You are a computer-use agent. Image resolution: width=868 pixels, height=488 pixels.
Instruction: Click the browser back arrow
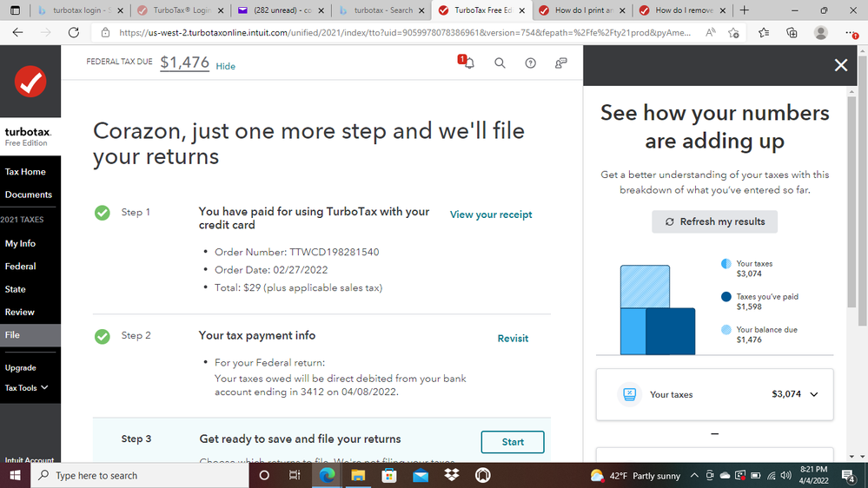(17, 33)
